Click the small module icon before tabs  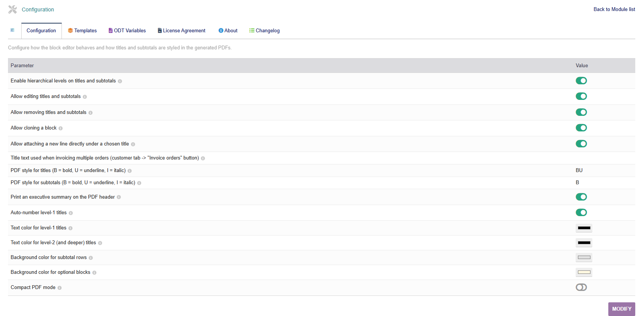[13, 30]
